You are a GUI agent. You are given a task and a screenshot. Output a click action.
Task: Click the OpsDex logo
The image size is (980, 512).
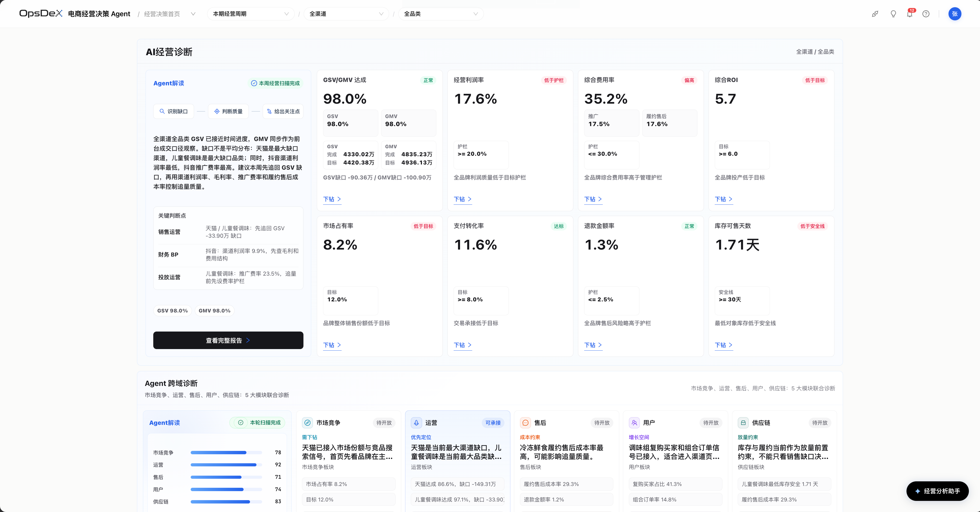pos(41,14)
